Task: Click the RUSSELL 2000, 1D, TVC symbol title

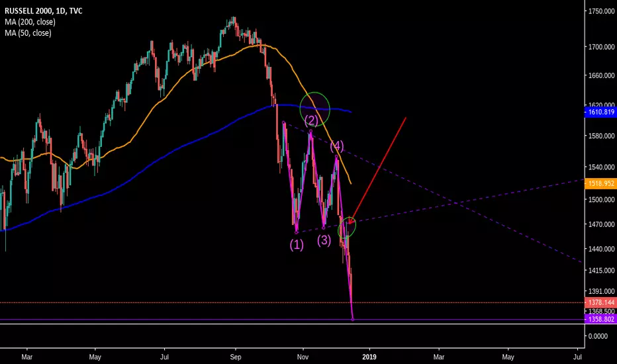Action: (43, 11)
